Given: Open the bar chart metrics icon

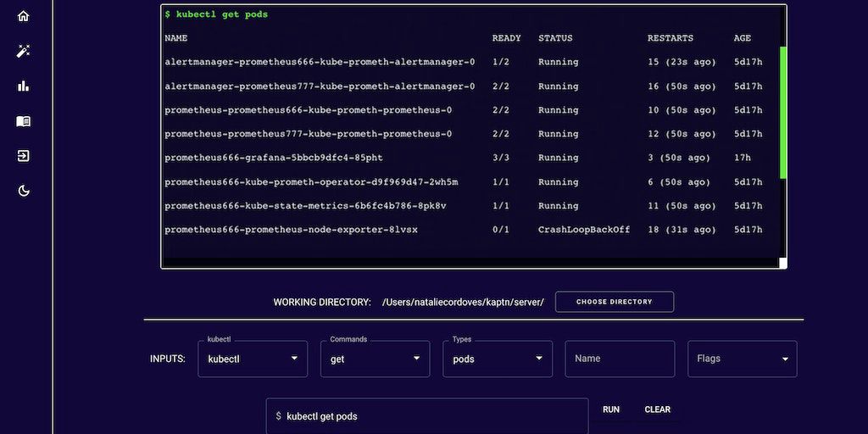Looking at the screenshot, I should [24, 86].
